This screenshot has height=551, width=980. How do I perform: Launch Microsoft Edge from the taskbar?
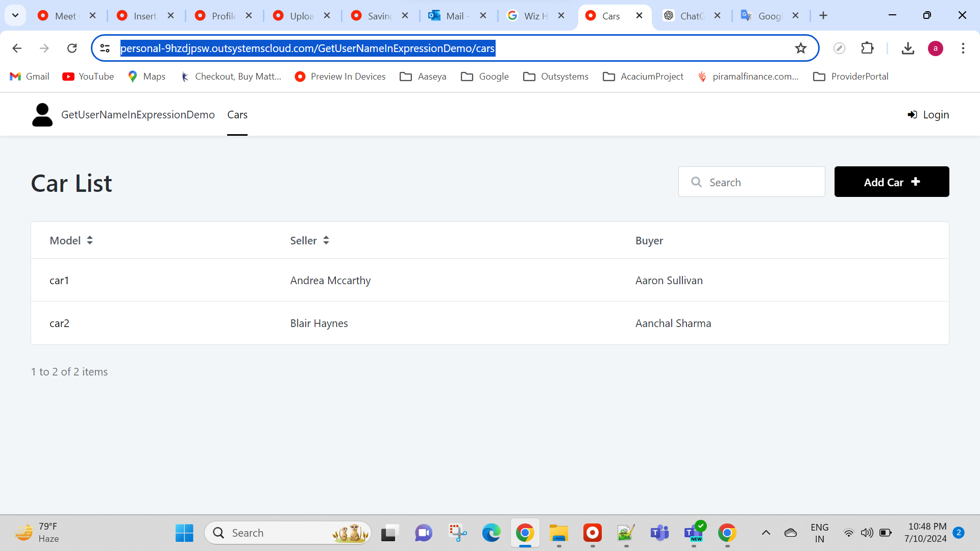(491, 533)
